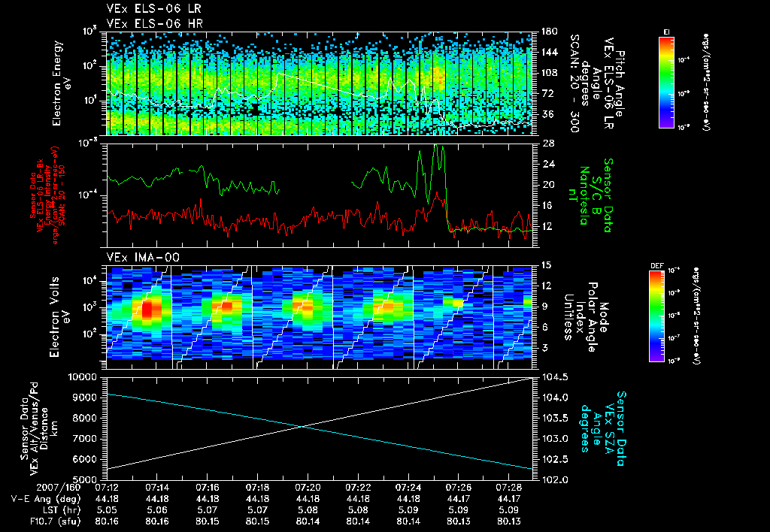Viewport: 770px width, 532px height.
Task: Click the "07:28" time tick label
Action: coord(509,488)
